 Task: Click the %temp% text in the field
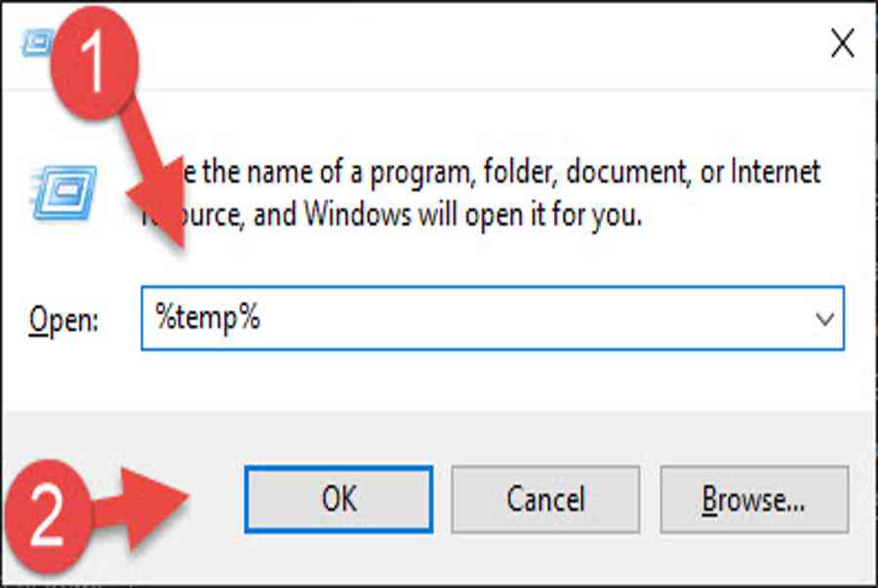pyautogui.click(x=208, y=318)
